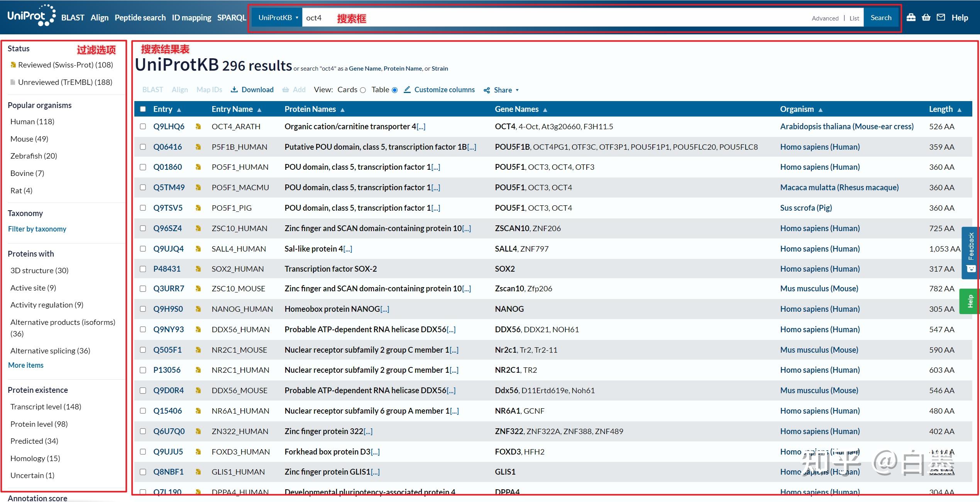Click the Swiss-Prot reviewed icon for Q9LHQ6
Screen dimensions: 980x502
(x=198, y=127)
